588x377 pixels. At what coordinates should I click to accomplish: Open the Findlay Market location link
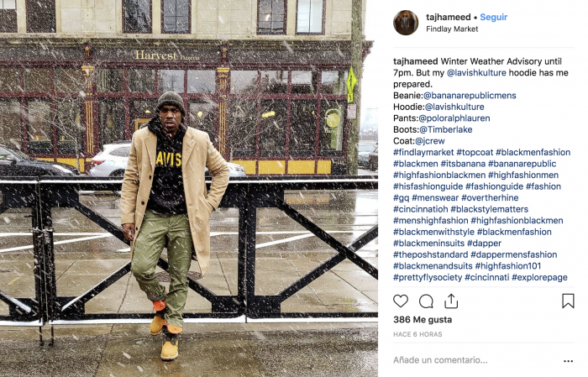click(x=452, y=29)
